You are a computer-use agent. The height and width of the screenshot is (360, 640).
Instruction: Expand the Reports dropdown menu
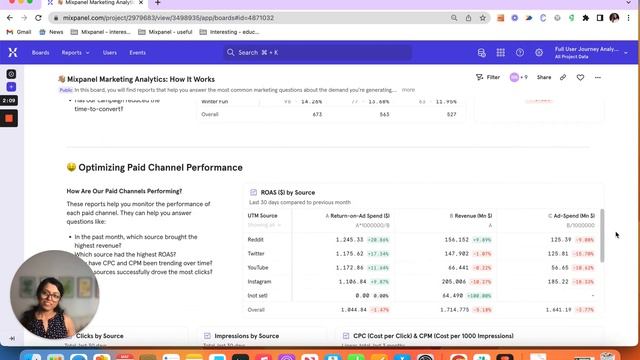(76, 53)
